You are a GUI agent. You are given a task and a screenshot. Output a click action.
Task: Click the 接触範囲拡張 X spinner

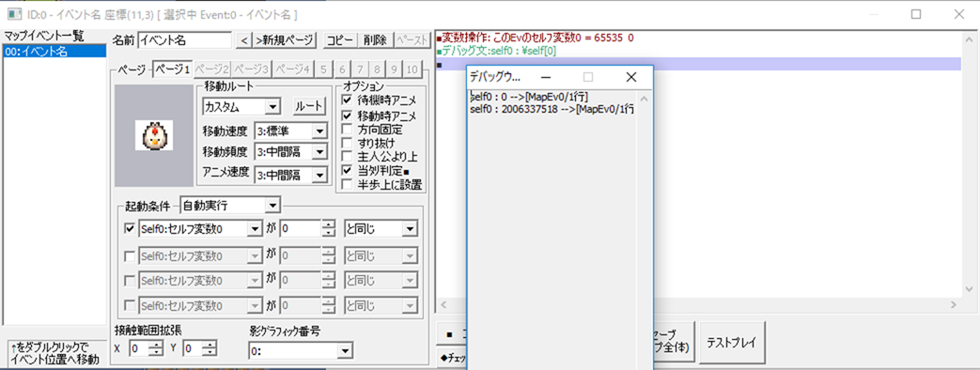(x=156, y=348)
